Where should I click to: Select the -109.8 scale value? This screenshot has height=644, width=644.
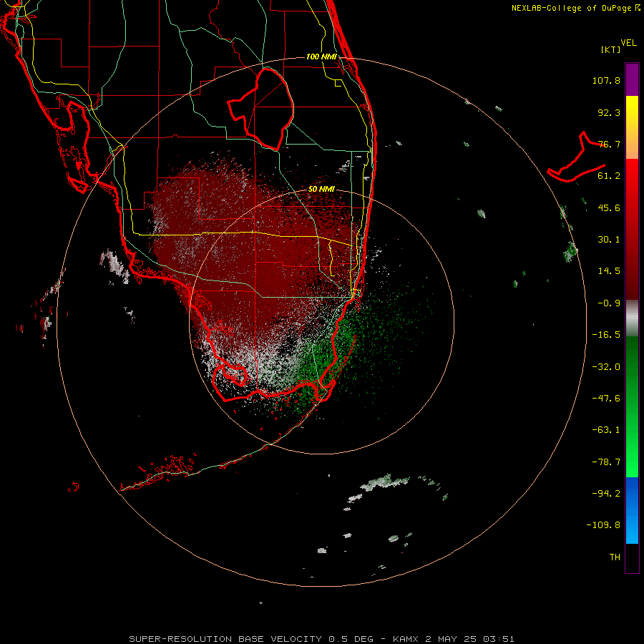(x=603, y=525)
